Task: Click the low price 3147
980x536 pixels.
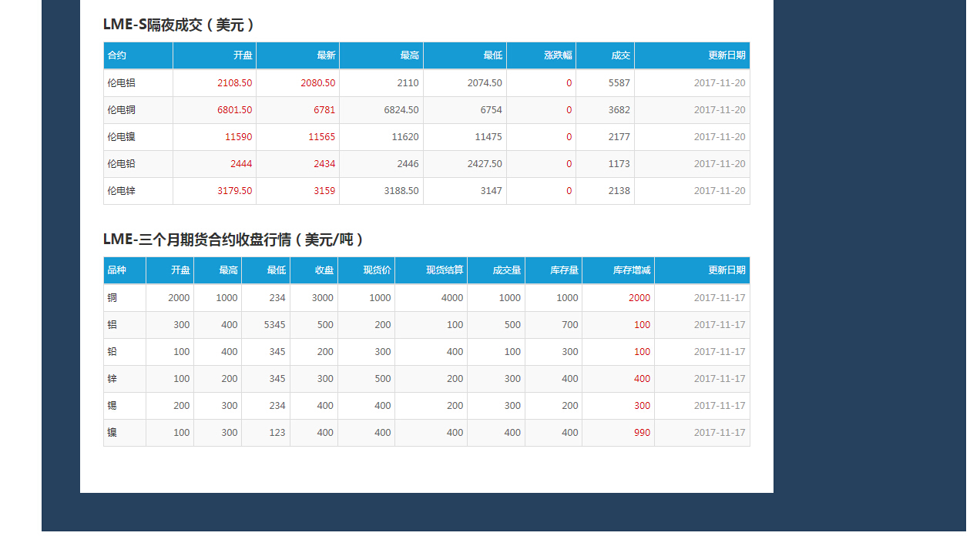Action: (491, 190)
